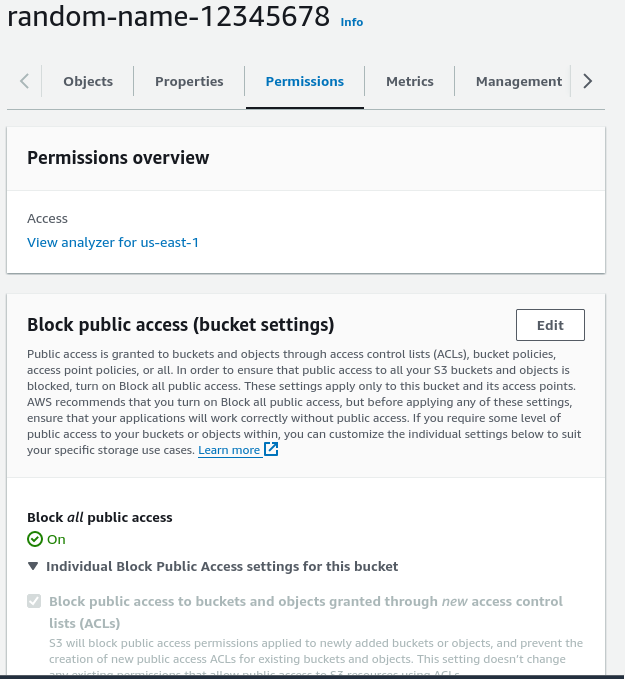The width and height of the screenshot is (625, 679).
Task: Click the external link icon after Learn more
Action: pyautogui.click(x=271, y=450)
